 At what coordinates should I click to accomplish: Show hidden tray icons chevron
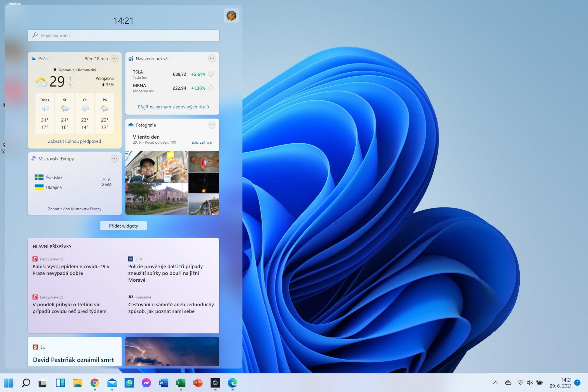(496, 383)
